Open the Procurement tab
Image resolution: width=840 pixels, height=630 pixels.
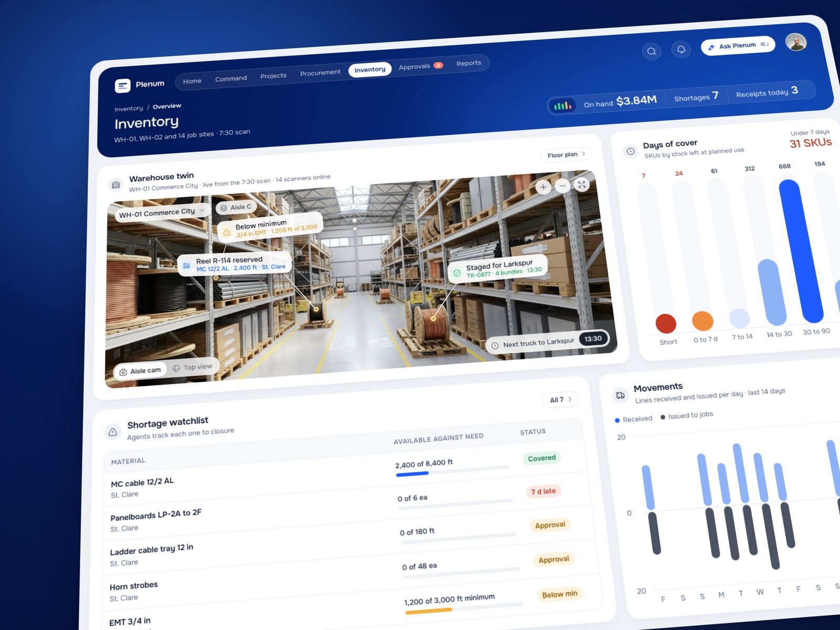coord(320,72)
